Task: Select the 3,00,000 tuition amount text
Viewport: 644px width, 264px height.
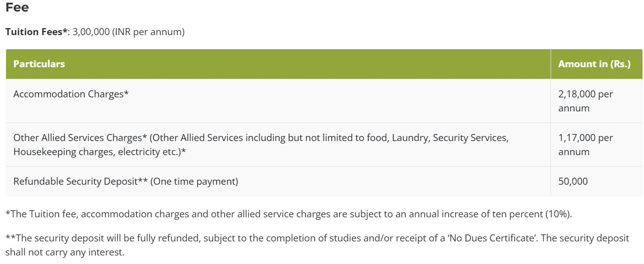Action: click(x=91, y=32)
